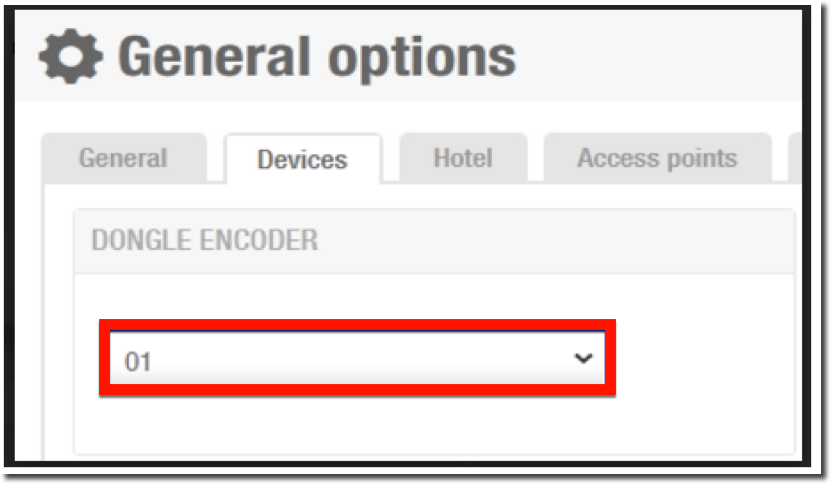Open the dongle encoder dropdown chevron arrow

point(583,358)
